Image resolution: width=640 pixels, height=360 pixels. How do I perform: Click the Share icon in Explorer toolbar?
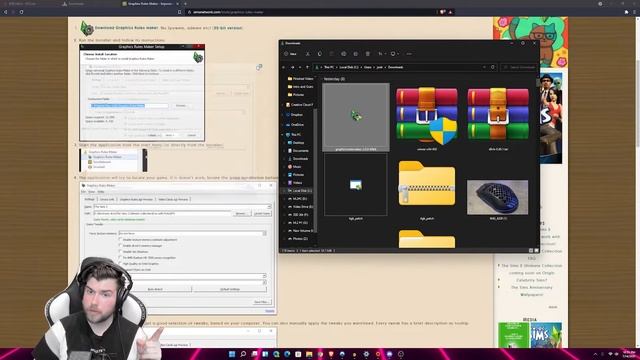pos(356,54)
